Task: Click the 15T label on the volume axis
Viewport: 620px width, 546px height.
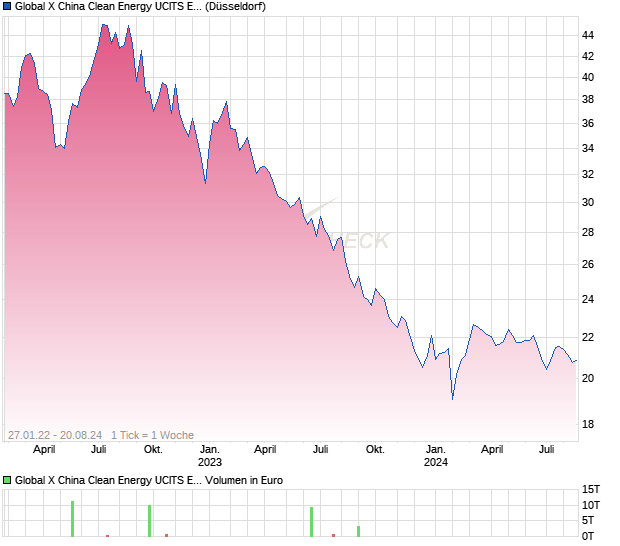Action: pos(592,489)
